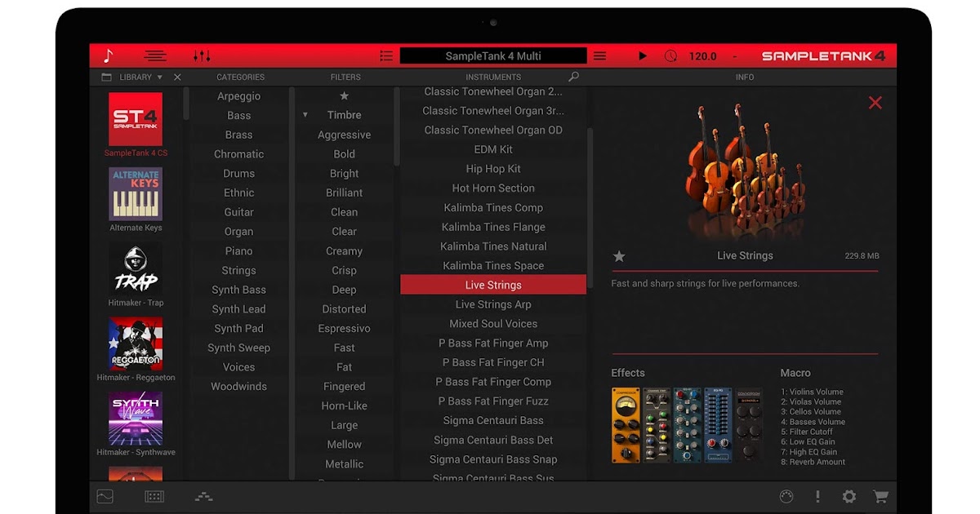Load the EDM Kit instrument
The image size is (980, 514).
pyautogui.click(x=493, y=149)
